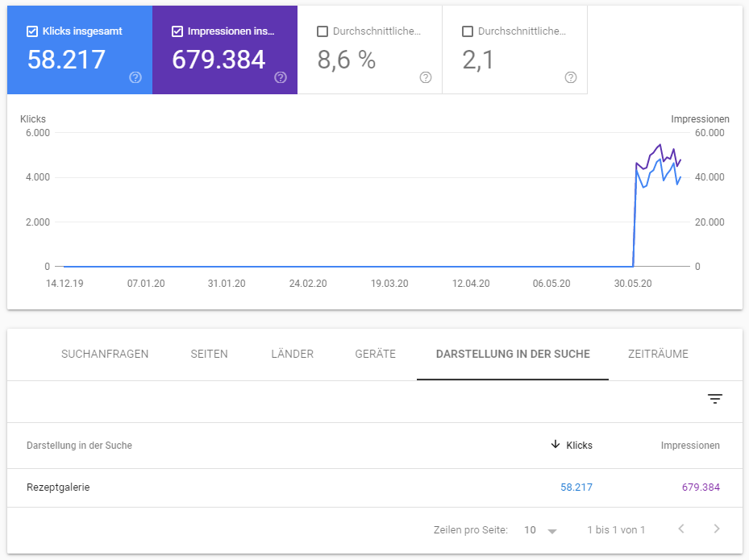The height and width of the screenshot is (560, 749).
Task: Open the filter options for the table
Action: pyautogui.click(x=715, y=399)
